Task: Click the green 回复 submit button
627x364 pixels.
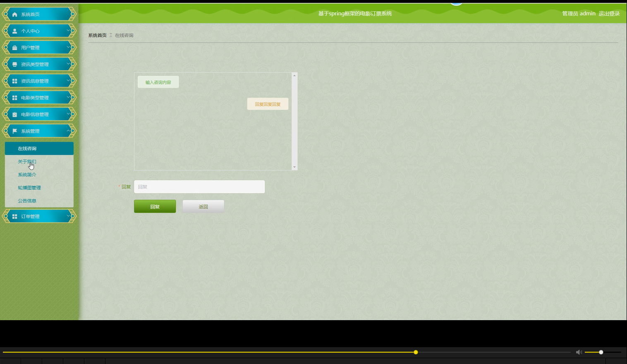Action: 155,206
